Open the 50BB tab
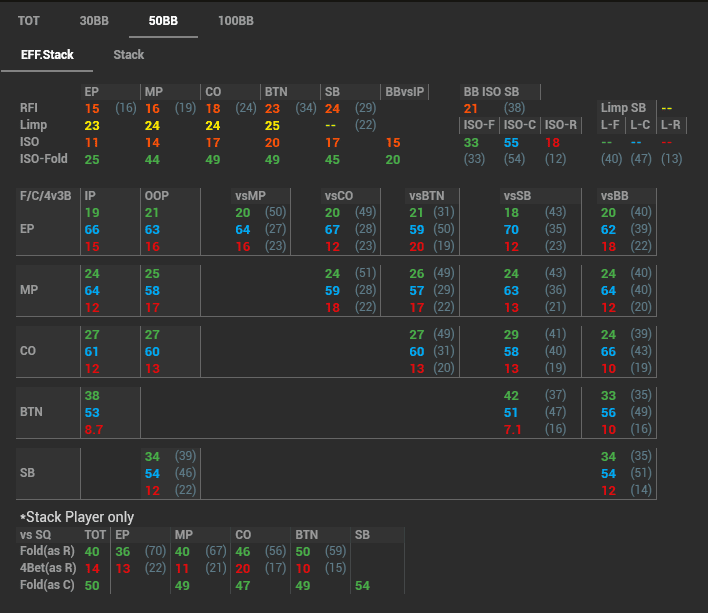This screenshot has height=613, width=708. click(163, 21)
